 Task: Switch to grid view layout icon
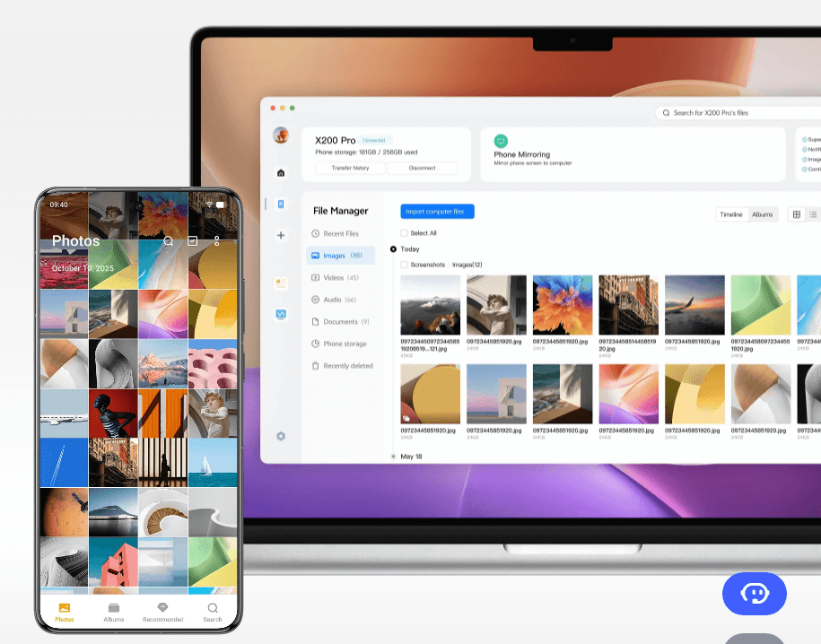[x=796, y=214]
